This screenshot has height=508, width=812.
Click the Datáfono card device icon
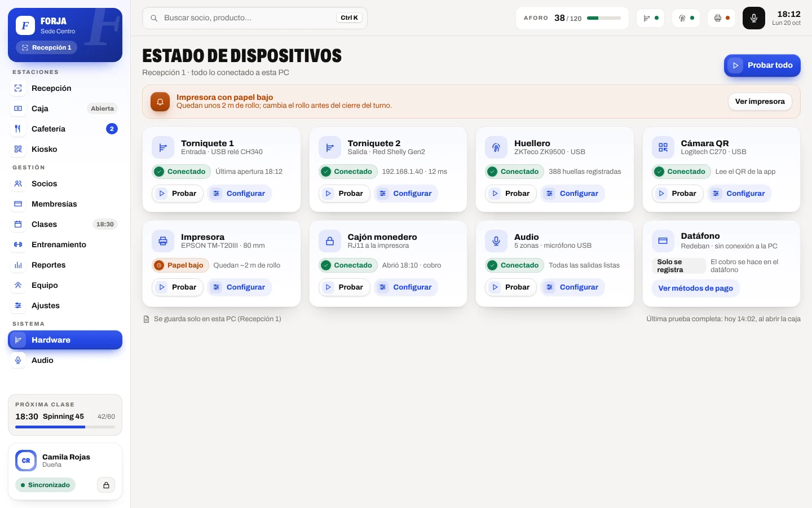pos(663,241)
